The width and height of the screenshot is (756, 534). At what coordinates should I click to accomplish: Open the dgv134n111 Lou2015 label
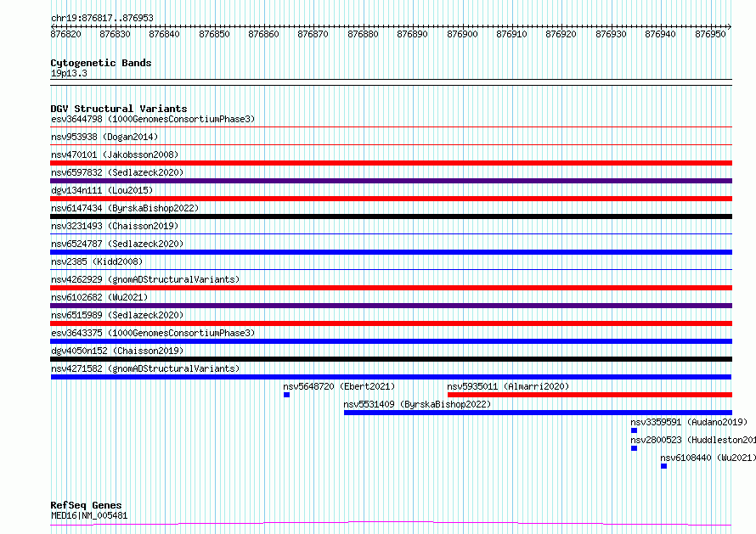[x=102, y=190]
